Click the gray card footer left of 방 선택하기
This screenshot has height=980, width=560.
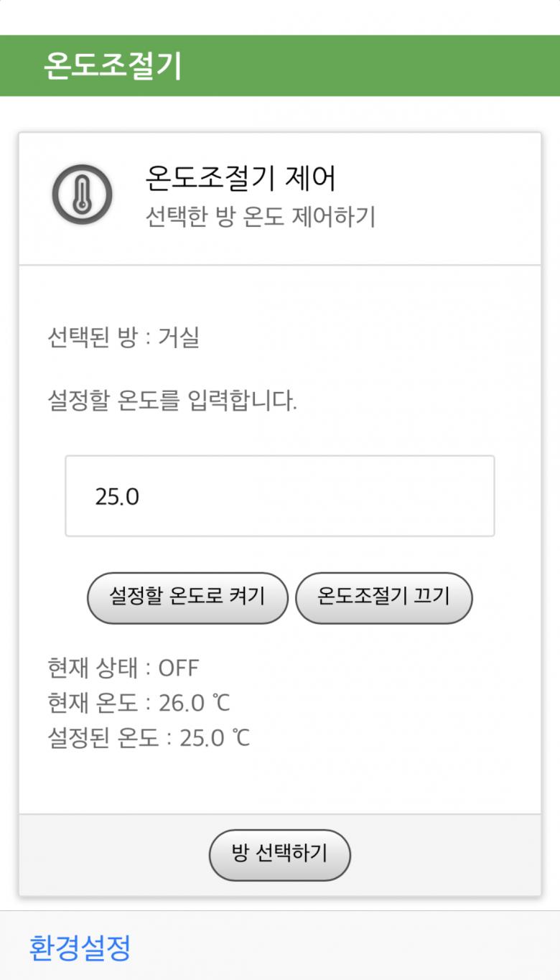pyautogui.click(x=108, y=854)
